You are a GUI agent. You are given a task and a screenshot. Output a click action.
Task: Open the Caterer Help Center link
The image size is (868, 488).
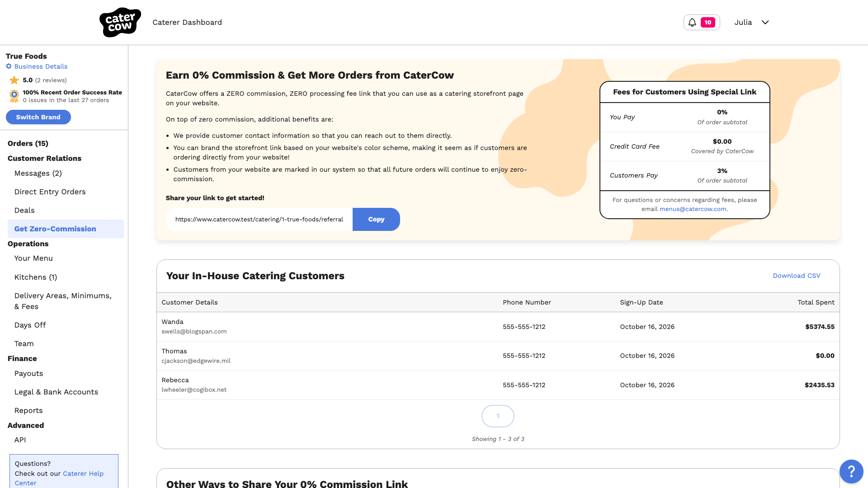[59, 478]
